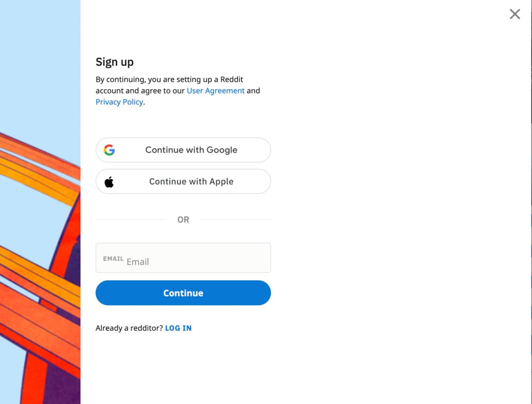This screenshot has height=404, width=532.
Task: Click the divider line right of OR
Action: pos(236,219)
